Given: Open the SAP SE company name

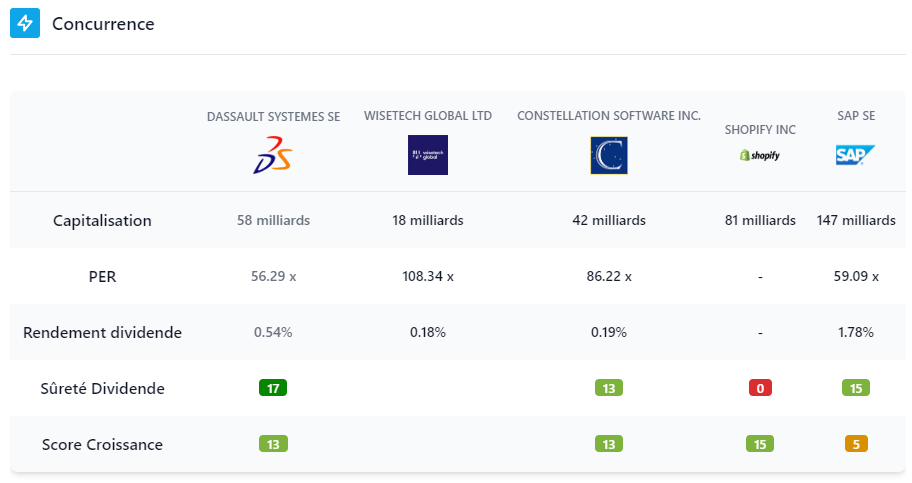Looking at the screenshot, I should [x=856, y=116].
